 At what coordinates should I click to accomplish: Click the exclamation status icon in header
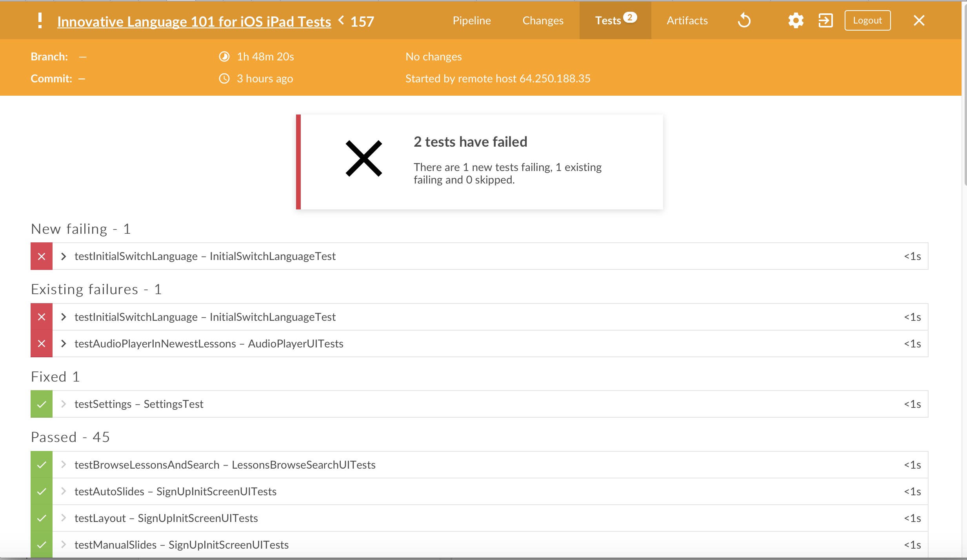40,20
